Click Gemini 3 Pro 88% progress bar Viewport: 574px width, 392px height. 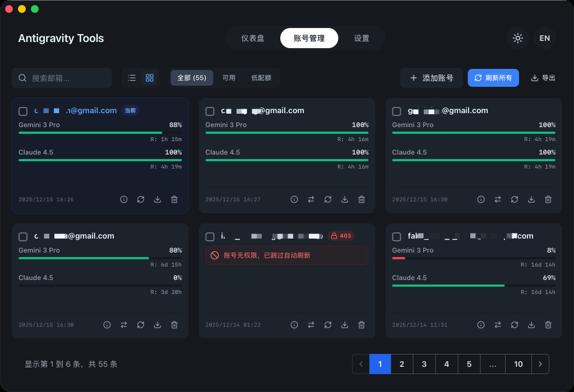pos(100,133)
